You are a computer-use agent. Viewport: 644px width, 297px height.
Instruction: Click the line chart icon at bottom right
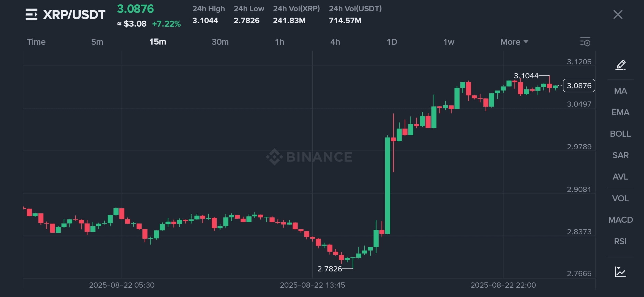coord(620,272)
